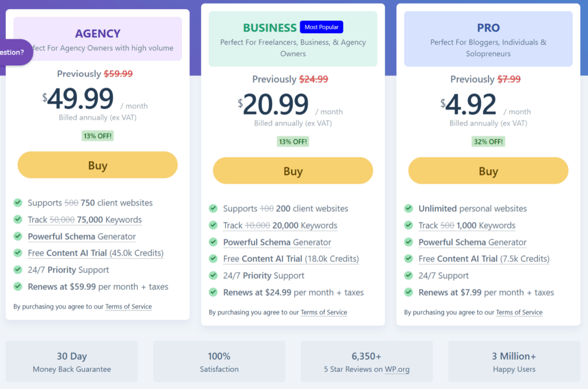Click the 32% OFF badge on Pro plan

488,141
